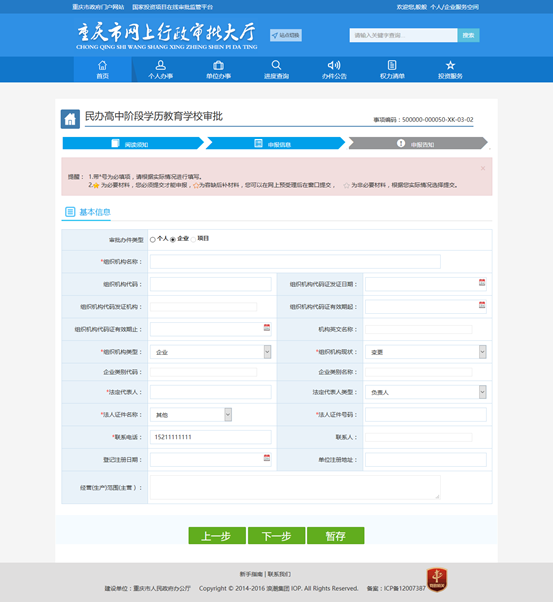Dismiss the pink reminder notice
This screenshot has width=553, height=602.
tap(483, 168)
